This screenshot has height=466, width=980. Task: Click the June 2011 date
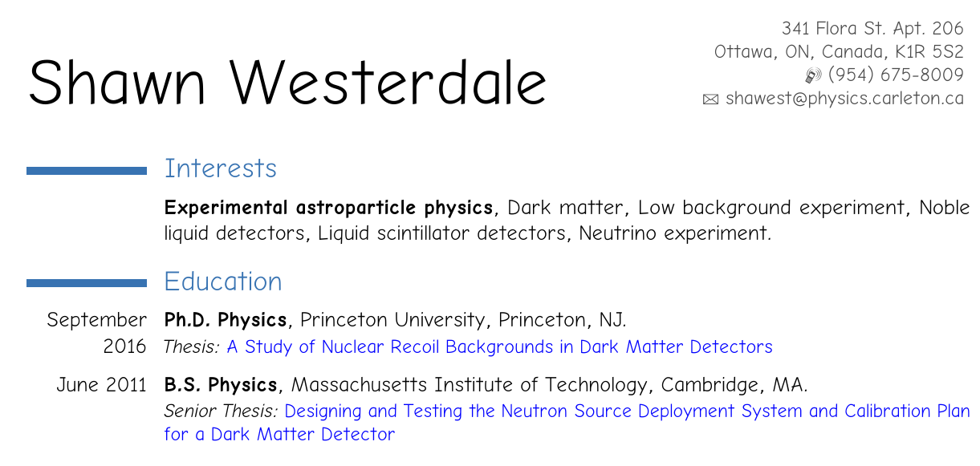tap(102, 385)
